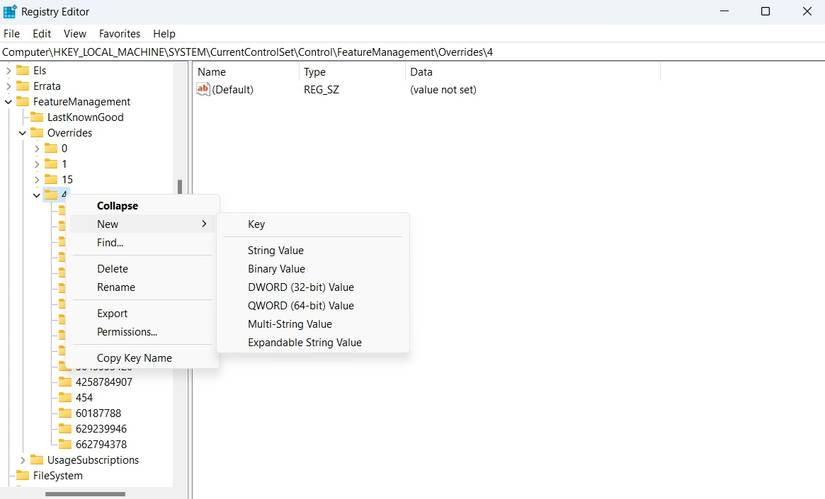This screenshot has width=825, height=499.
Task: Select the 60187788 folder icon
Action: (65, 413)
